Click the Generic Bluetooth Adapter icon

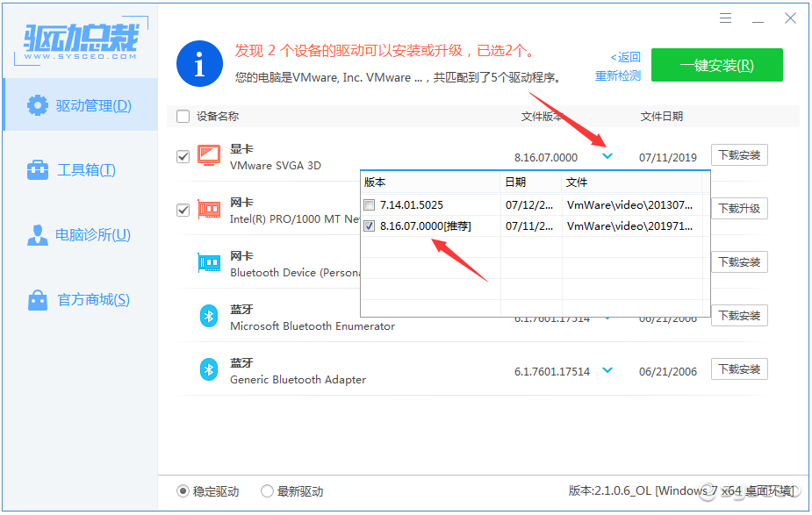point(209,368)
